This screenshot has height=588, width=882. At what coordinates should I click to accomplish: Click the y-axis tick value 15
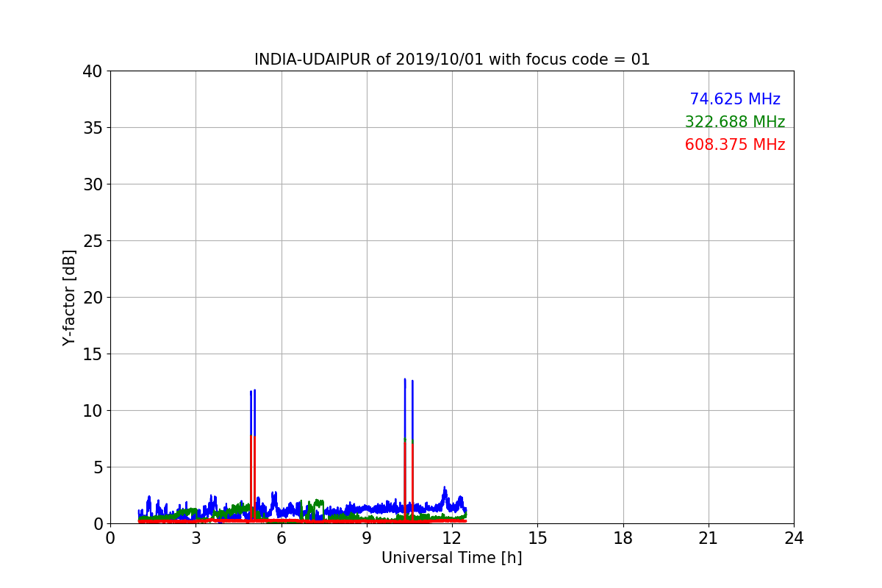(92, 354)
